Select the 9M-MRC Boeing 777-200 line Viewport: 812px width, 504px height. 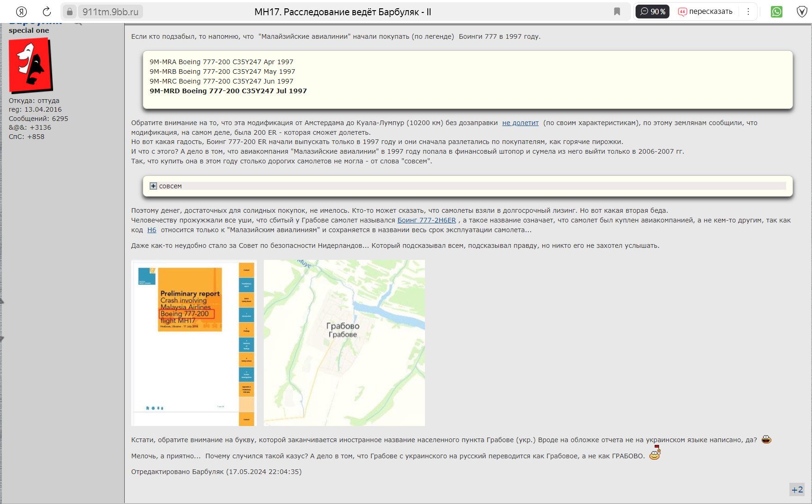point(221,81)
